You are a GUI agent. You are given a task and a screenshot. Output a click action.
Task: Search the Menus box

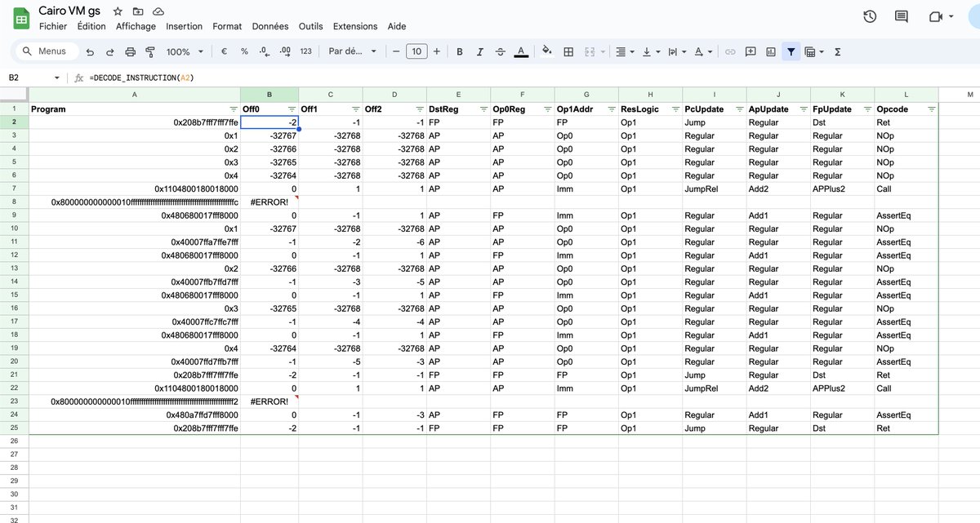coord(47,51)
